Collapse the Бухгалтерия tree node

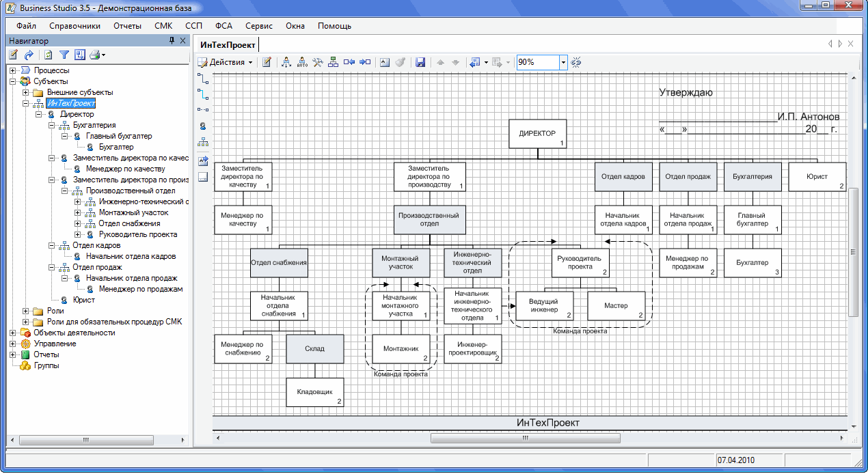coord(51,125)
